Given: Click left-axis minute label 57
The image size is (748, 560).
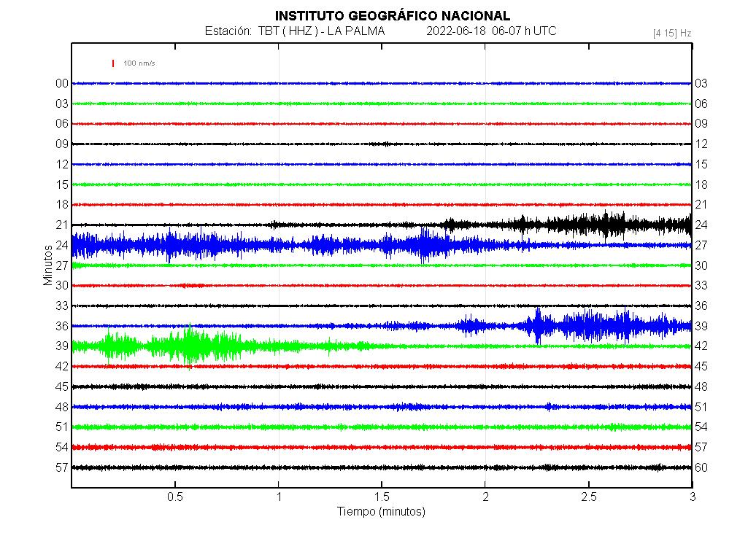Looking at the screenshot, I should [62, 467].
